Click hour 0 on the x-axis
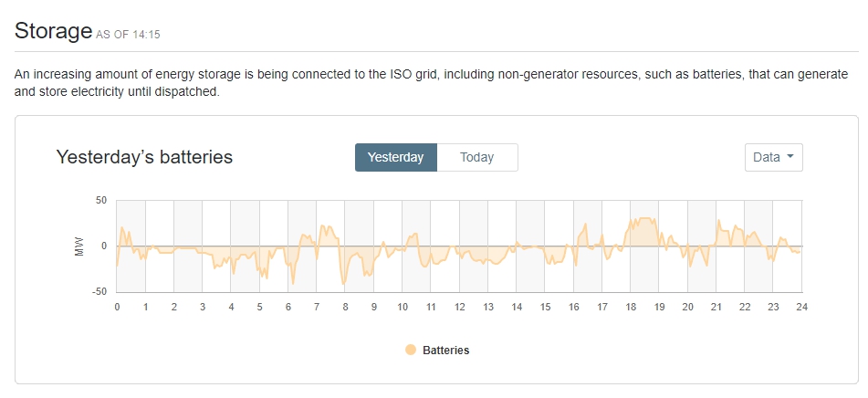 pyautogui.click(x=117, y=307)
